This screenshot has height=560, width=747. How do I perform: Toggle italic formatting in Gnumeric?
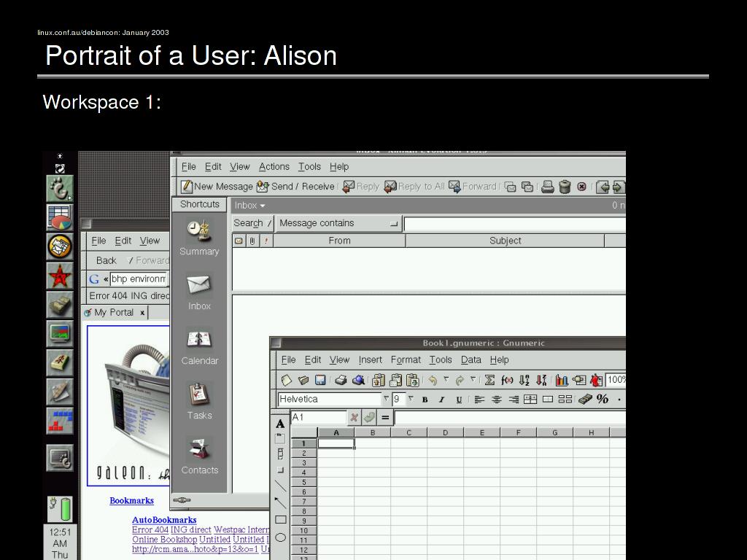pyautogui.click(x=441, y=400)
